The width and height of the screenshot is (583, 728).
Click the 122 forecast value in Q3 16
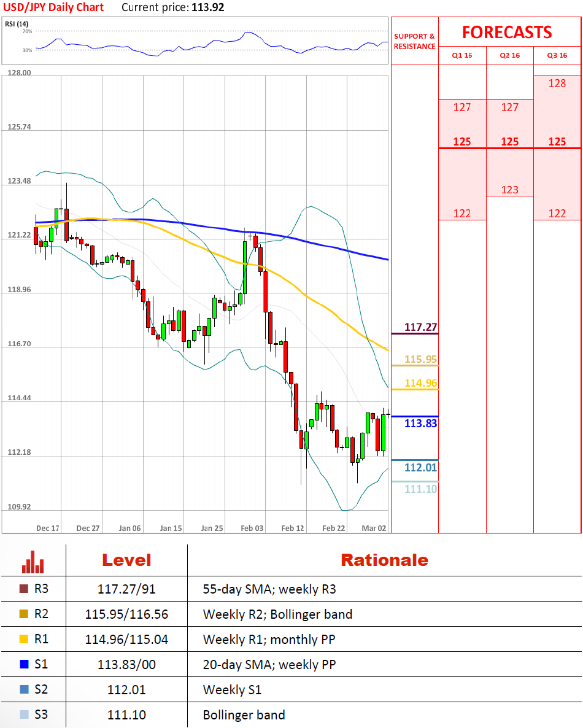click(x=557, y=214)
